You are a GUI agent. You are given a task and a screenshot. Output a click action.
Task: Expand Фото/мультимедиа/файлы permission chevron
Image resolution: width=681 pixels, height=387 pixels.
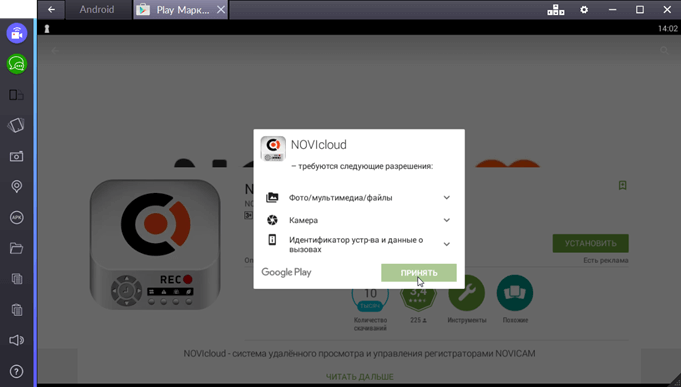(x=446, y=198)
